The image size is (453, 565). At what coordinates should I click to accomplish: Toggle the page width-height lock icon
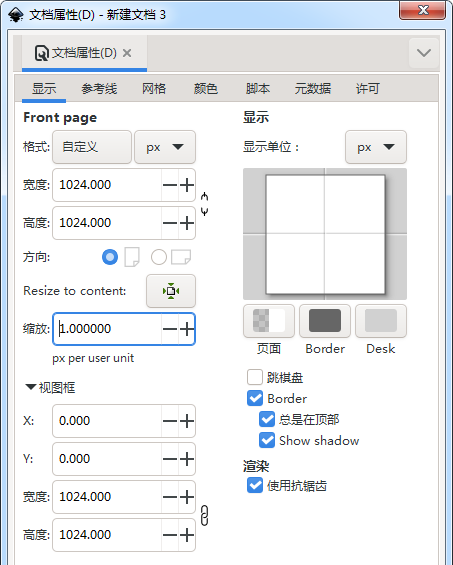204,204
